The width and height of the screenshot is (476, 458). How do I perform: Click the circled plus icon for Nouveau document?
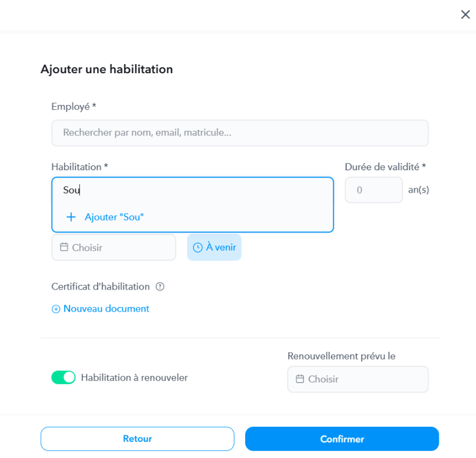coord(56,309)
